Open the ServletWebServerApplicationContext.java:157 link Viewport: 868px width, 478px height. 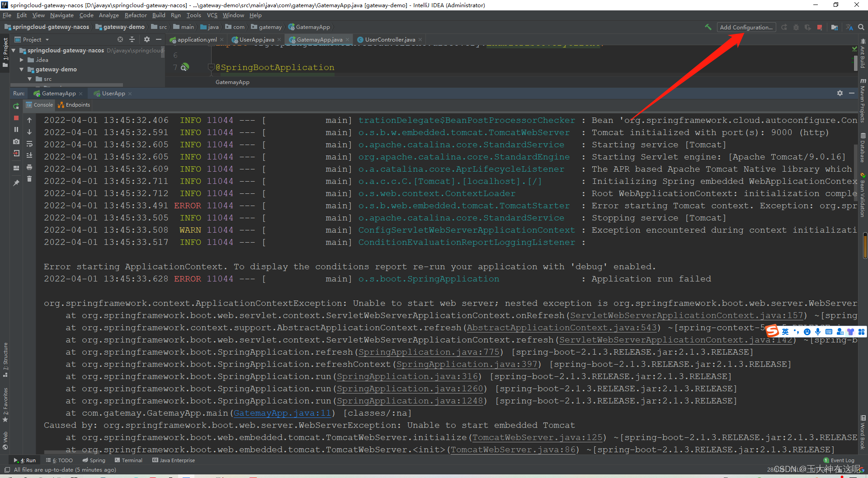click(x=687, y=315)
